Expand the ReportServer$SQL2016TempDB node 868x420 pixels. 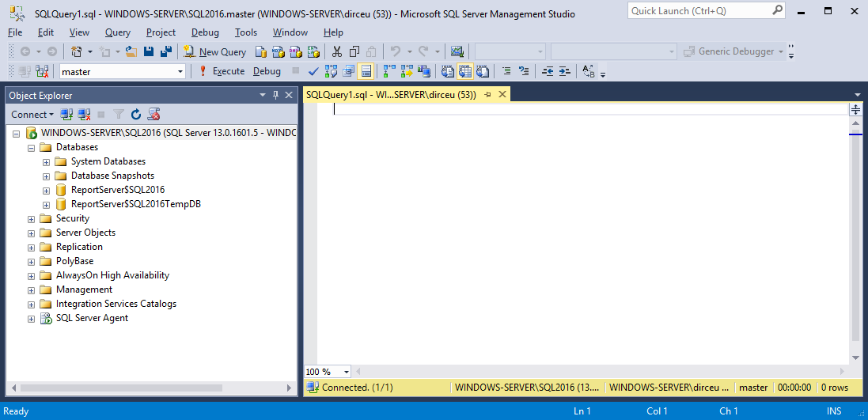pyautogui.click(x=47, y=205)
